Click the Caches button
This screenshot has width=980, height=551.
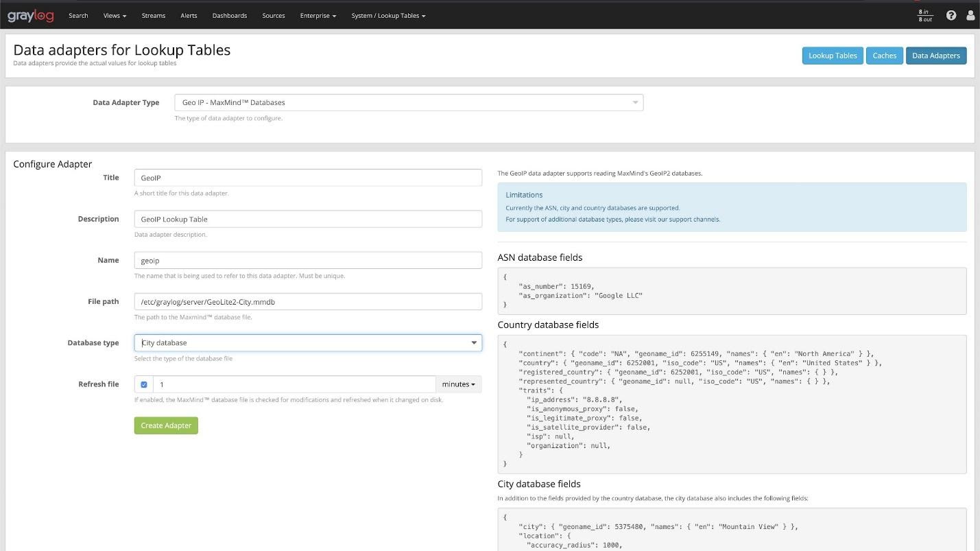click(x=884, y=56)
